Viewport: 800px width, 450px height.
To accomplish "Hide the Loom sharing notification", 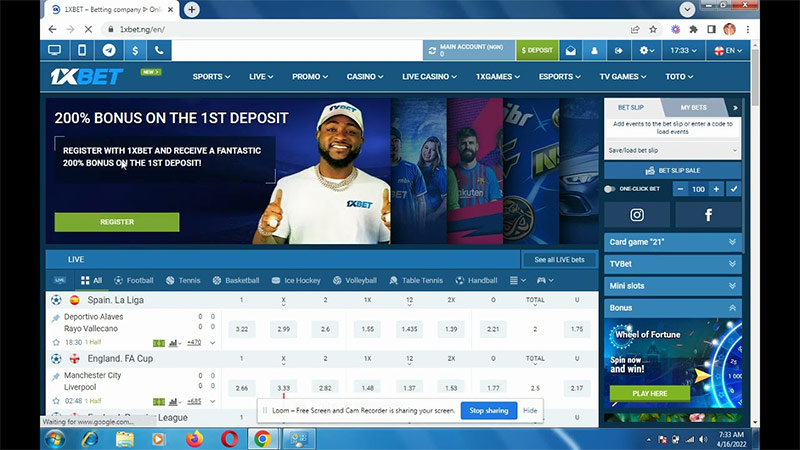I will click(530, 411).
